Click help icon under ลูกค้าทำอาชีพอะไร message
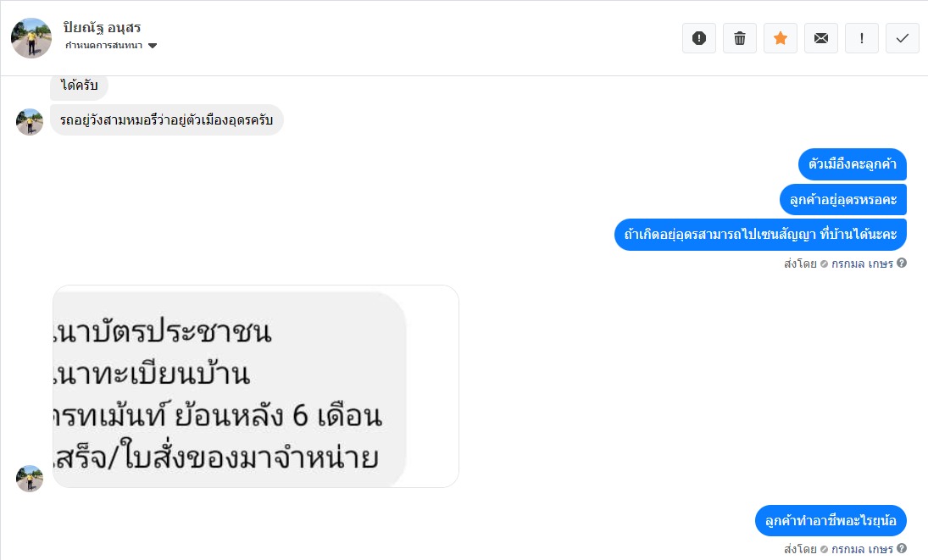This screenshot has height=560, width=928. [x=902, y=549]
